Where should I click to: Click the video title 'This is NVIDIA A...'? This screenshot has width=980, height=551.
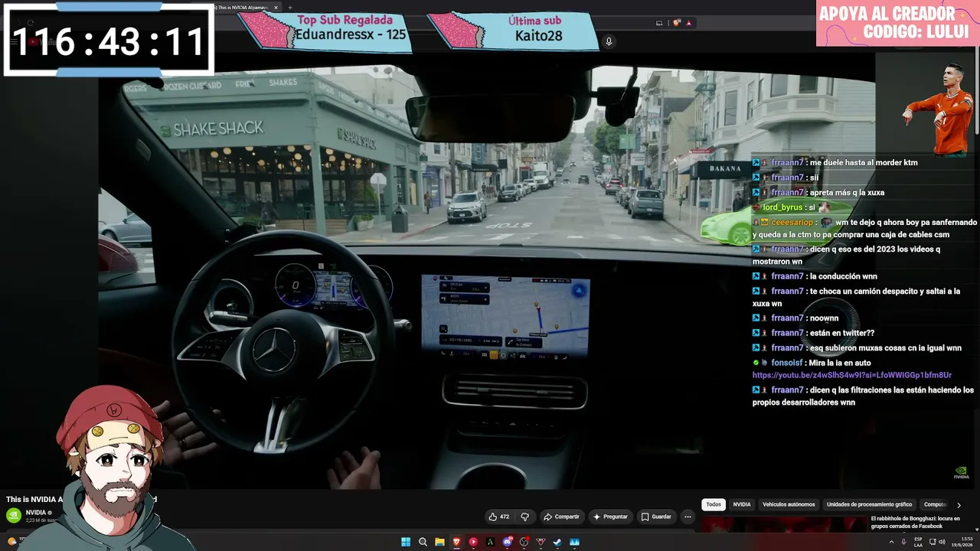(x=34, y=499)
